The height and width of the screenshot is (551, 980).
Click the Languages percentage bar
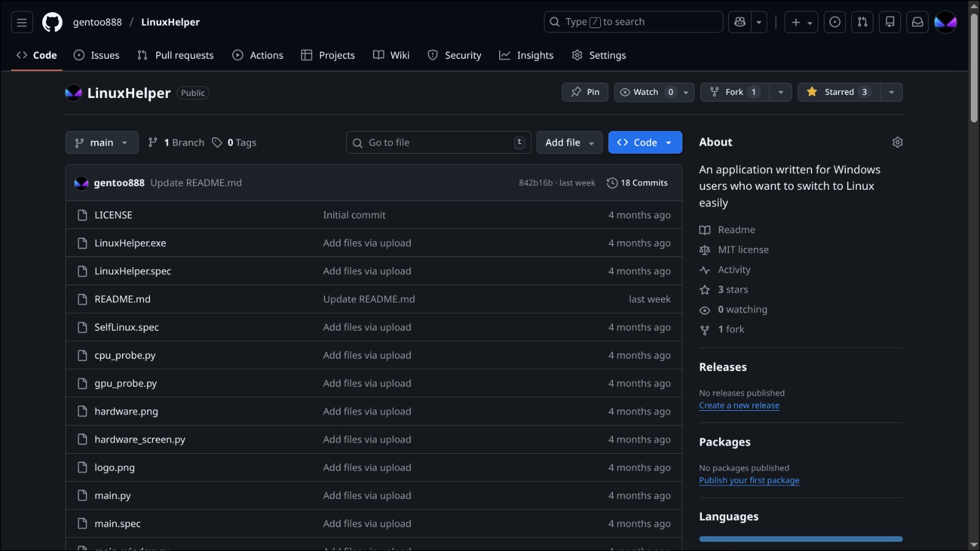[x=801, y=539]
